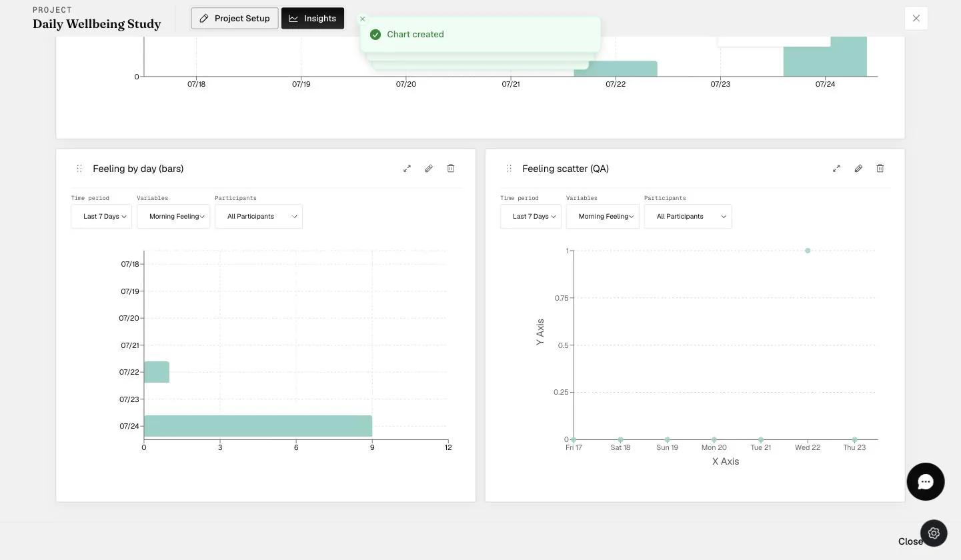Click the Close button at bottom
This screenshot has height=560, width=961.
point(910,541)
